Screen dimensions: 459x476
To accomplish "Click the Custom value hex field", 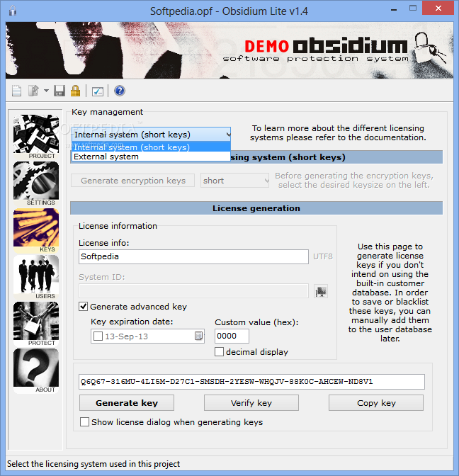I will [232, 336].
